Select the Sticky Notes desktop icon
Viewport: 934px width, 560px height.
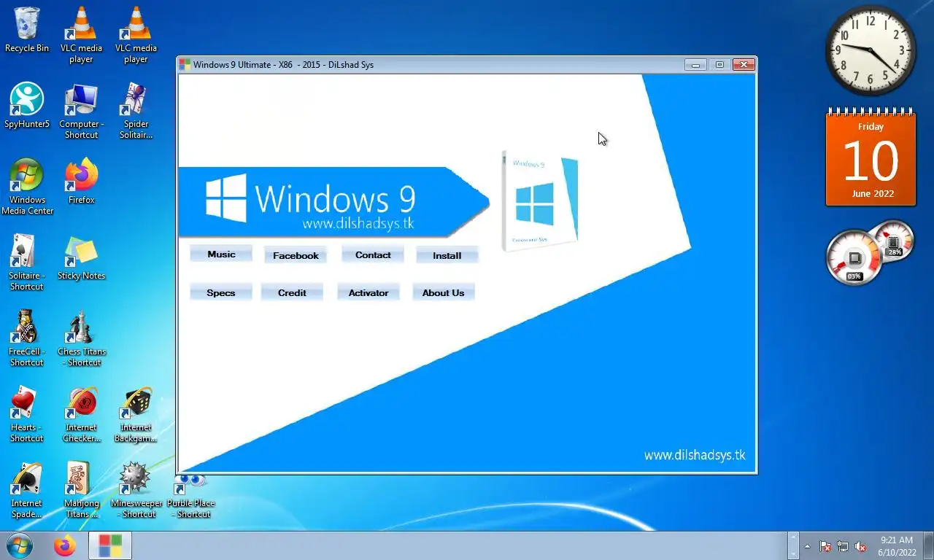[81, 257]
